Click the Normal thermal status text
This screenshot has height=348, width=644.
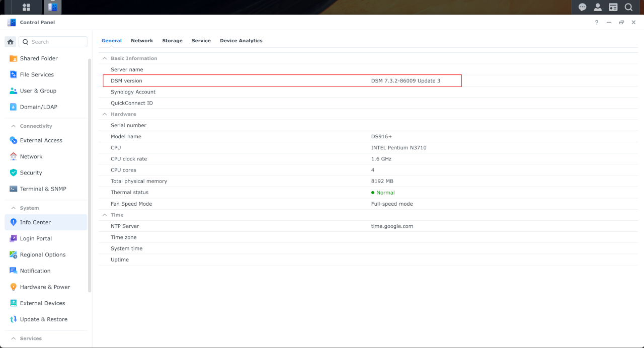pyautogui.click(x=385, y=193)
